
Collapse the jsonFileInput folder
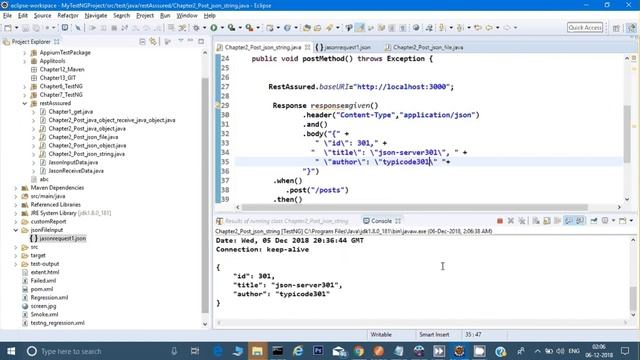[x=16, y=230]
